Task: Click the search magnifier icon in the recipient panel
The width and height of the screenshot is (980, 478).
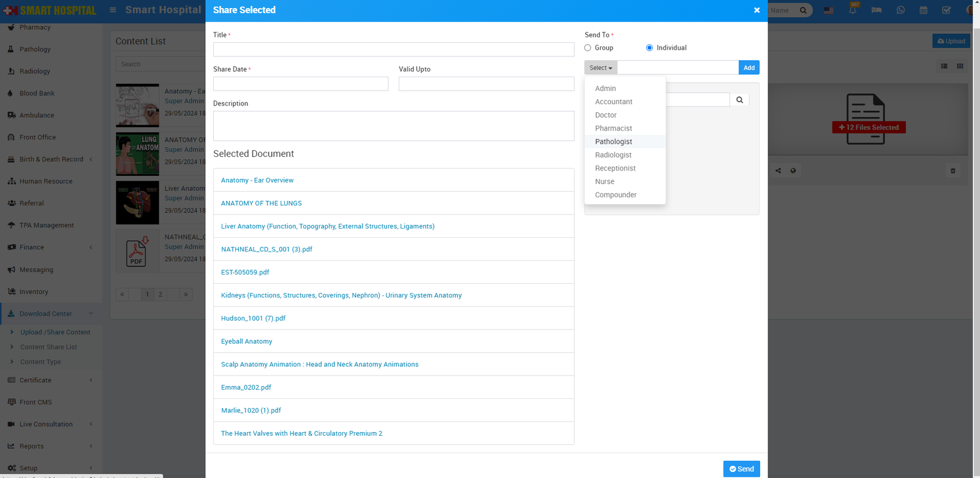Action: pos(739,100)
